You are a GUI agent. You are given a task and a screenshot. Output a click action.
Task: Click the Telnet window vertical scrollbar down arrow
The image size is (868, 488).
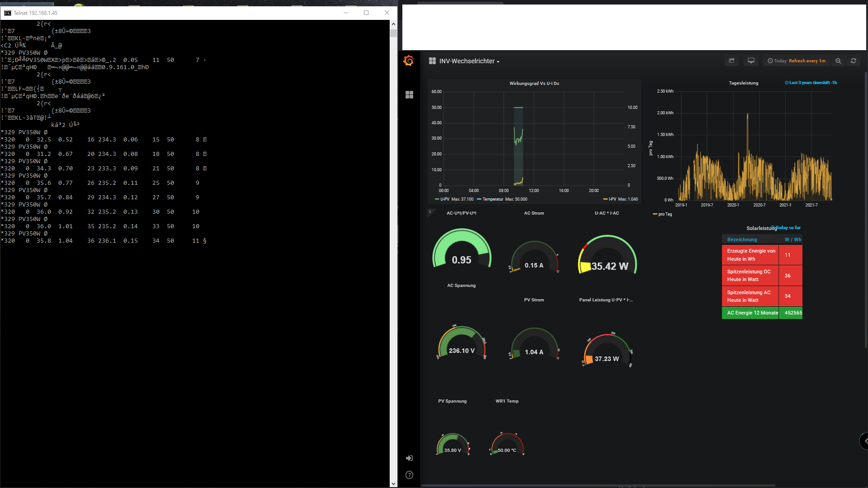pos(393,483)
